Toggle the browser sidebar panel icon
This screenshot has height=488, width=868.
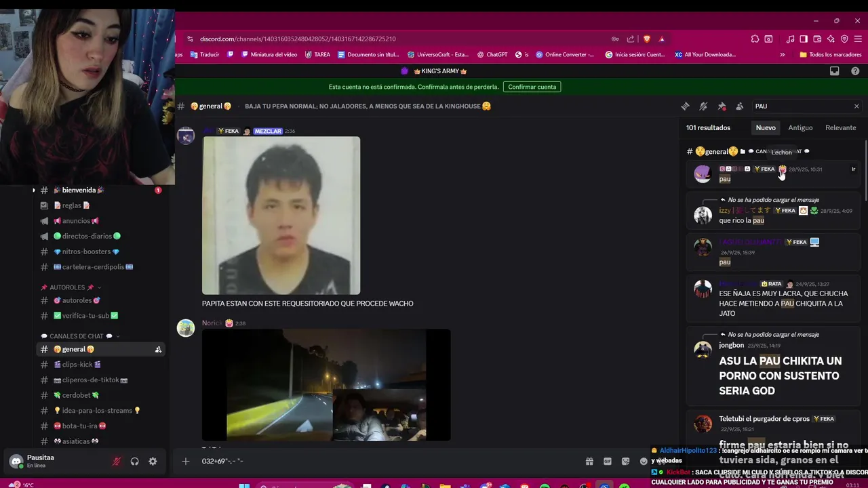pyautogui.click(x=804, y=39)
